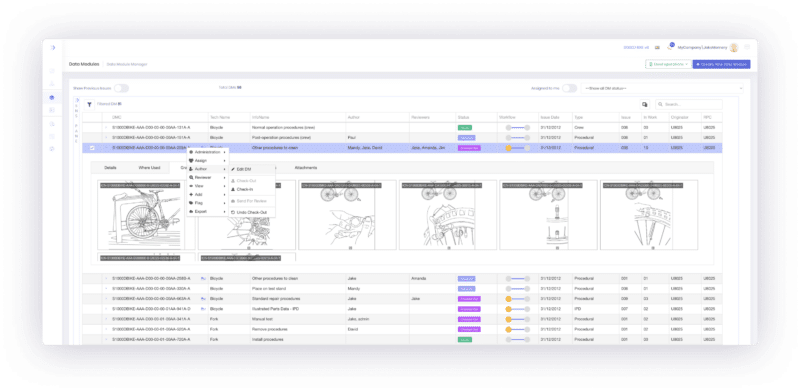
Task: Click the Search input field
Action: [x=689, y=104]
